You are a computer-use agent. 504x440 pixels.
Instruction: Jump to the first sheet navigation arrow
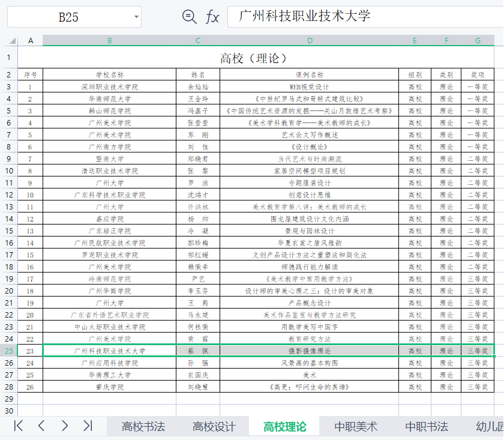pos(17,426)
